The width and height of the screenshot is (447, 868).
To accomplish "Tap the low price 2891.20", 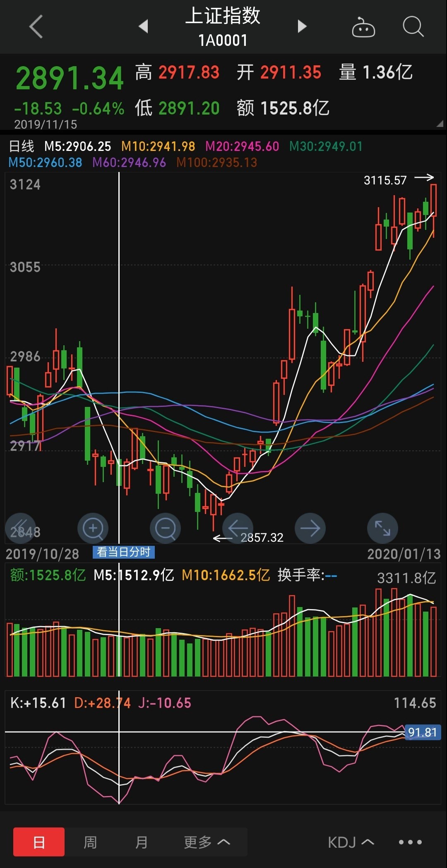I will click(x=189, y=108).
